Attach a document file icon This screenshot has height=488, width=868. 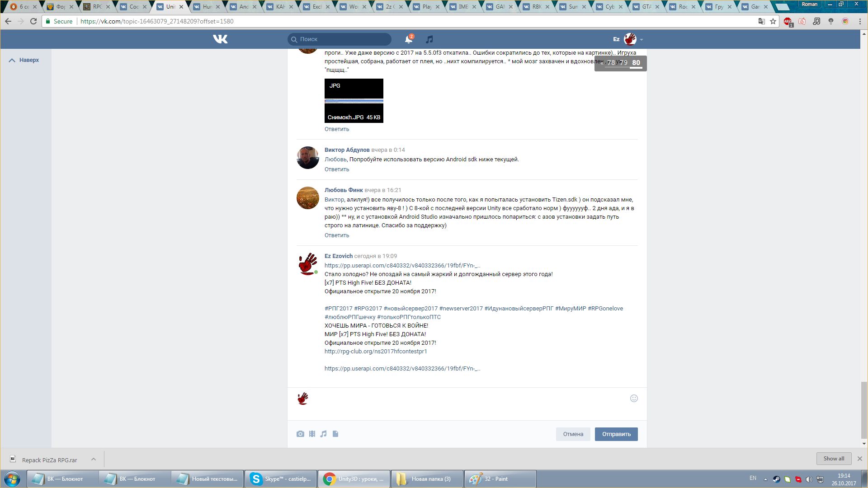coord(335,434)
